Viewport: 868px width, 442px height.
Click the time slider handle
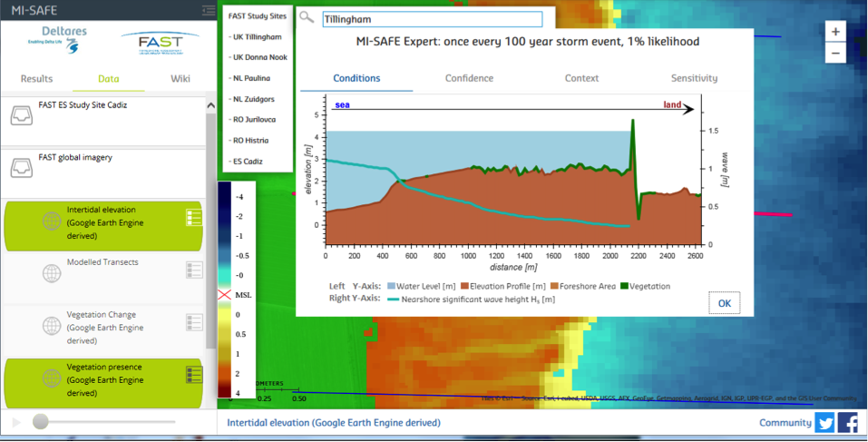[41, 421]
